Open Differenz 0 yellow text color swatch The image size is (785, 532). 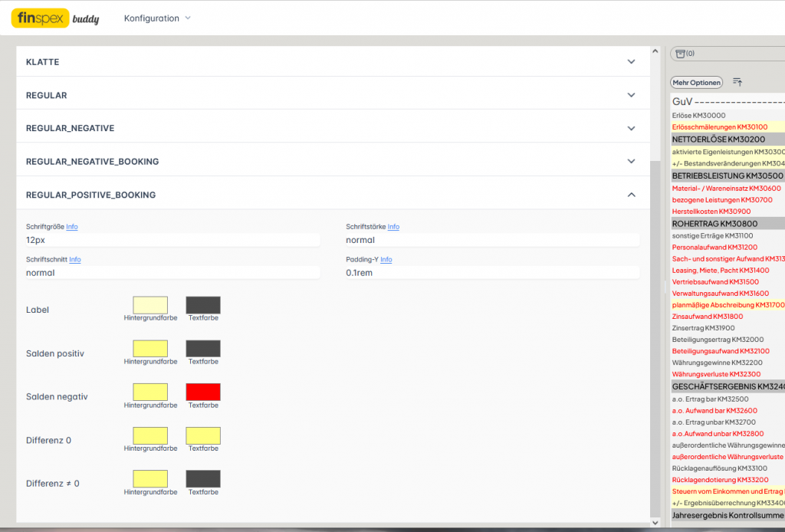coord(203,435)
